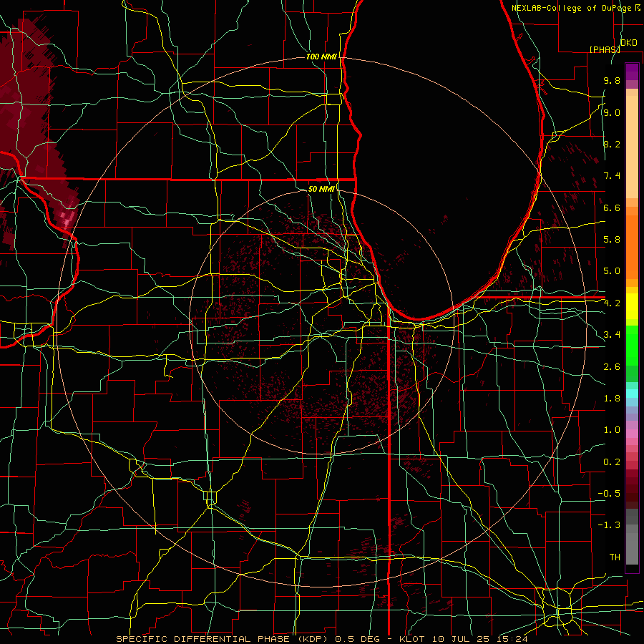Click the 1.0 value on color scale
The width and height of the screenshot is (644, 644).
click(612, 430)
